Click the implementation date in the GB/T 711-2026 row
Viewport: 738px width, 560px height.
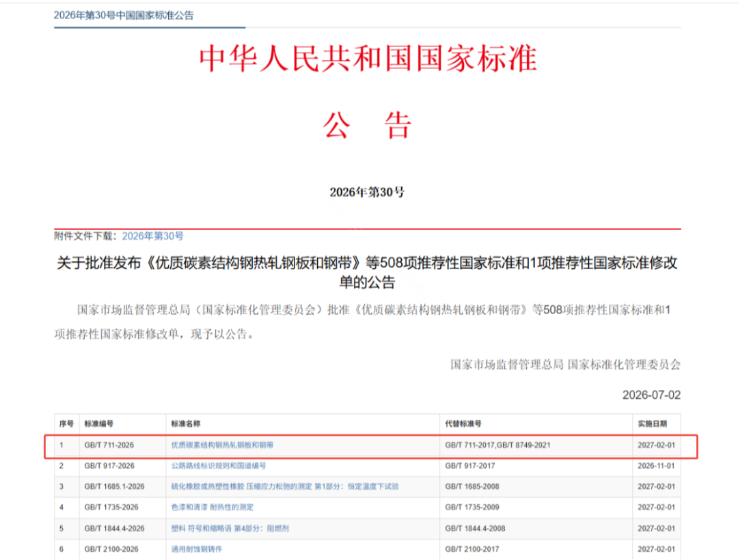pyautogui.click(x=656, y=445)
